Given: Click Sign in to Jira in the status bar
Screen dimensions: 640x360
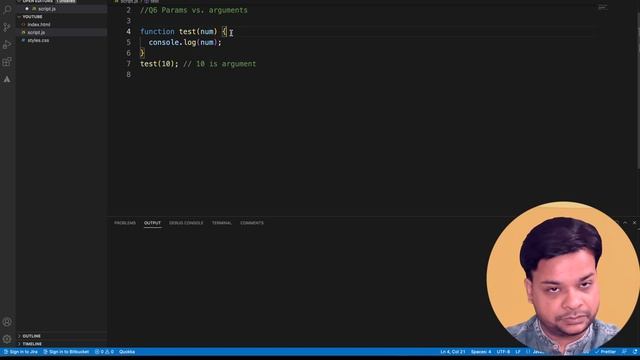Looking at the screenshot, I should (21, 352).
